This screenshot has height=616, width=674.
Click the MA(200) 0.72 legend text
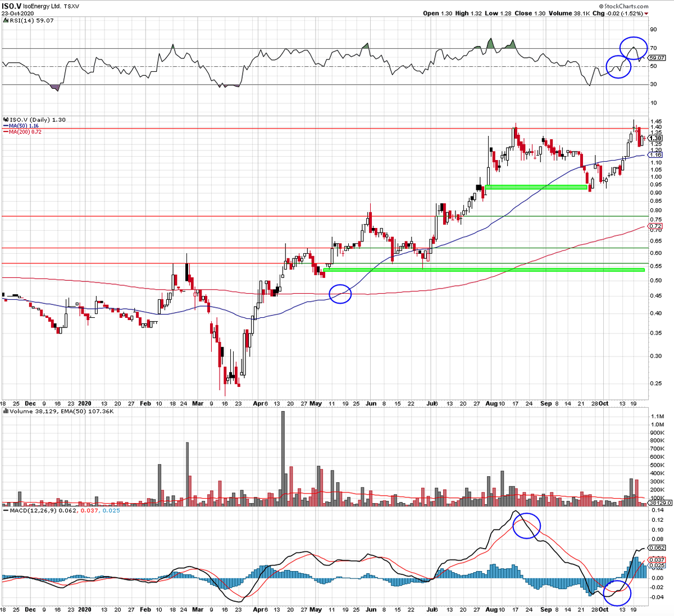click(x=25, y=132)
